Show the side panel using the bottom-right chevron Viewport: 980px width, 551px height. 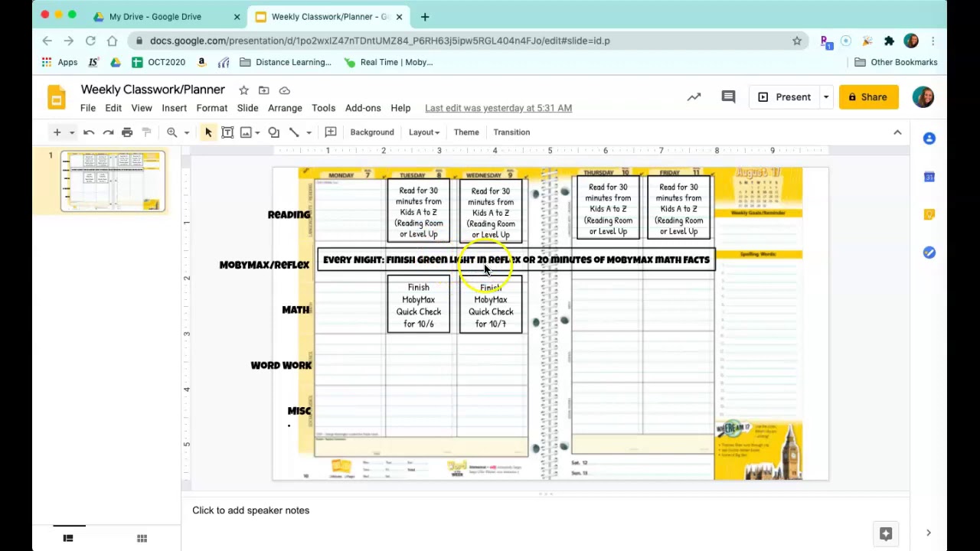click(929, 533)
